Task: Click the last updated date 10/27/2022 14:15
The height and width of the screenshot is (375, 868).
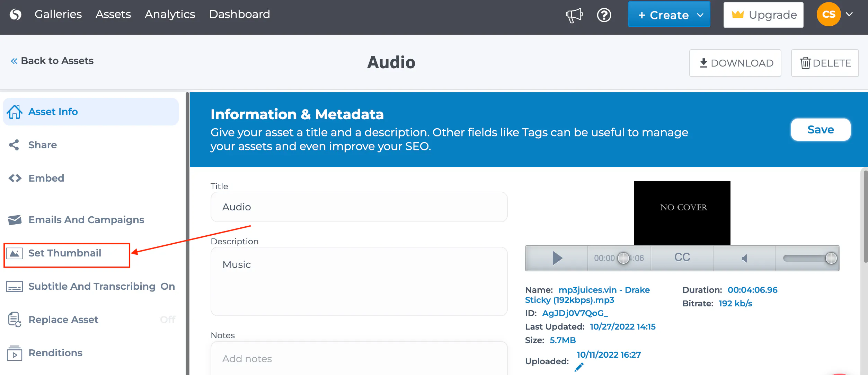Action: click(x=623, y=327)
